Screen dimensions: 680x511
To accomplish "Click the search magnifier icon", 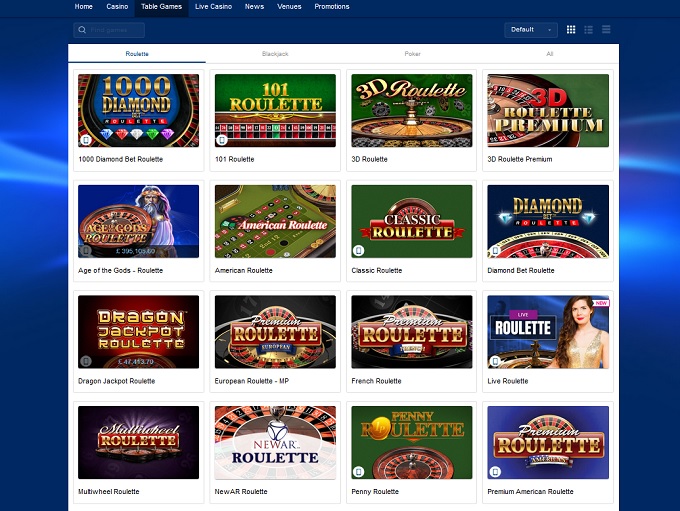I will pos(82,30).
